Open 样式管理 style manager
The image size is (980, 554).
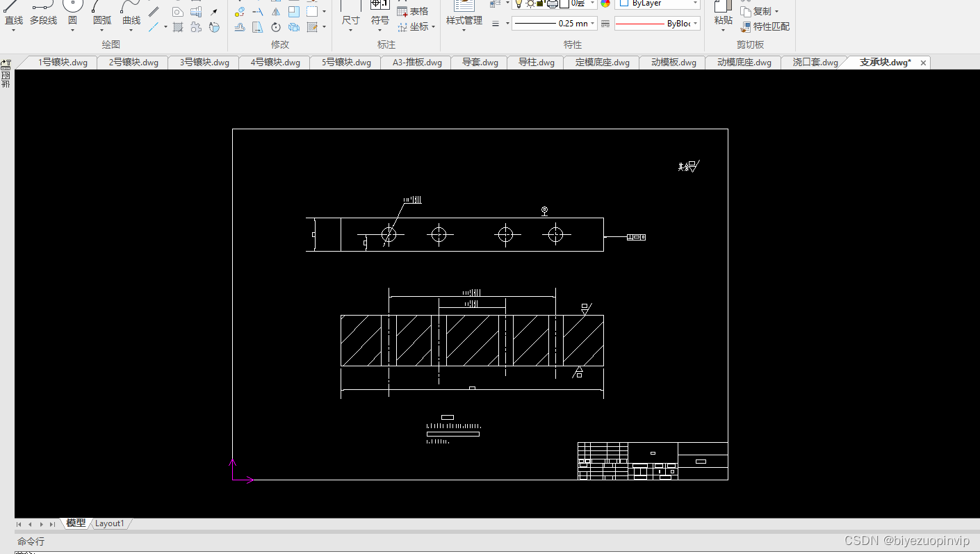tap(464, 13)
